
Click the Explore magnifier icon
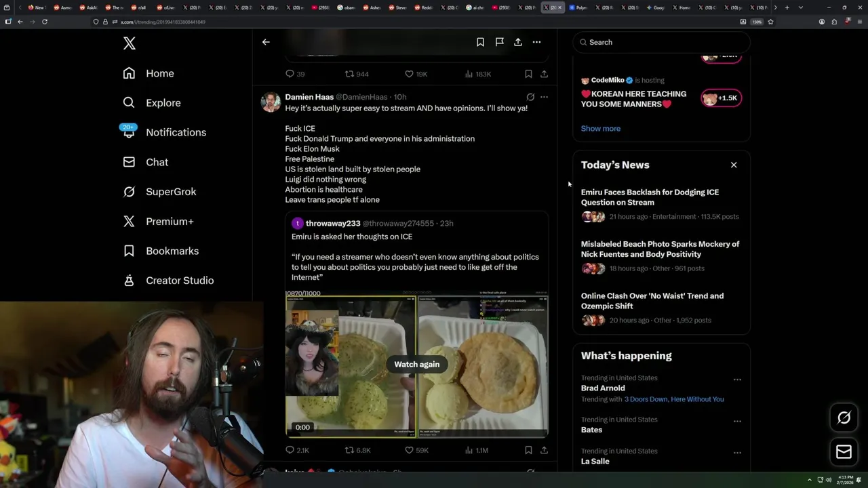129,103
